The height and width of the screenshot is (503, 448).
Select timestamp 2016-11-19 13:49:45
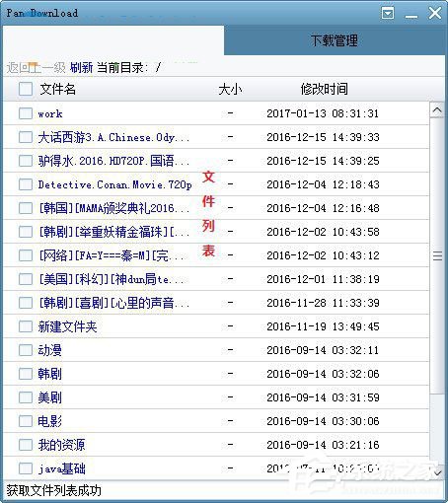tap(323, 326)
